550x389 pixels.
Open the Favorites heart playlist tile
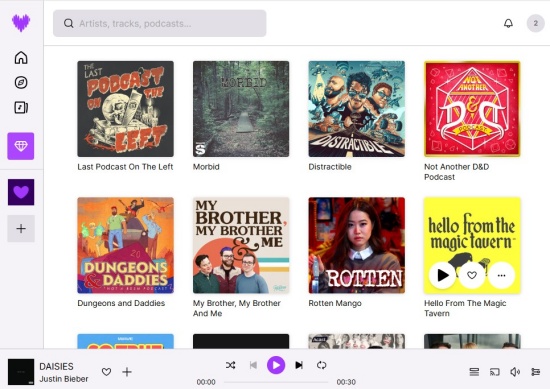point(21,192)
